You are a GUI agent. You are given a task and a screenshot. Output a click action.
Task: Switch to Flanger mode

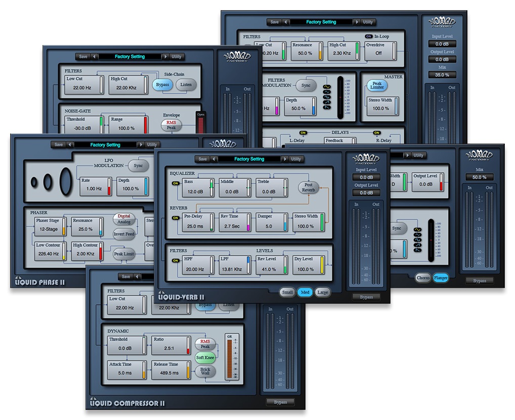pos(441,278)
